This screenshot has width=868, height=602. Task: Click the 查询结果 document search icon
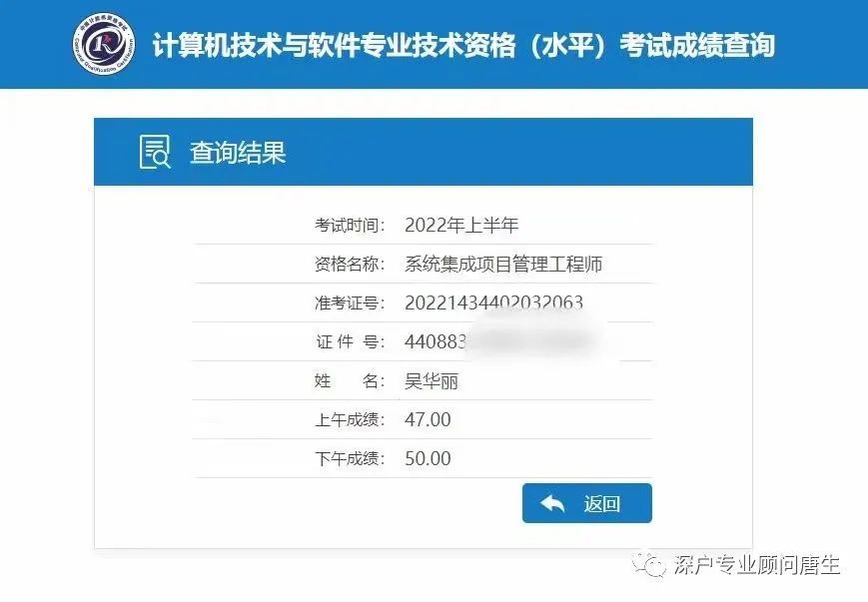pyautogui.click(x=155, y=152)
